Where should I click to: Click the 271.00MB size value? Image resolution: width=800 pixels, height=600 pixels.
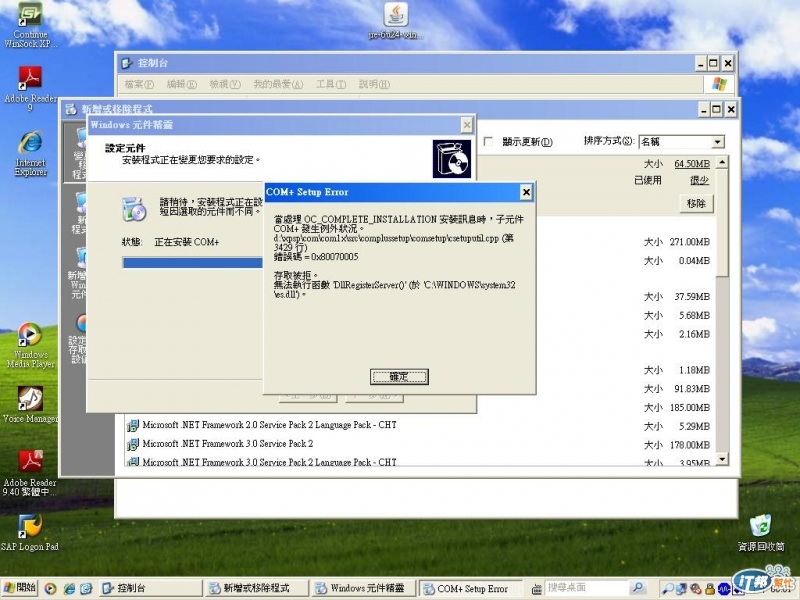pyautogui.click(x=690, y=242)
